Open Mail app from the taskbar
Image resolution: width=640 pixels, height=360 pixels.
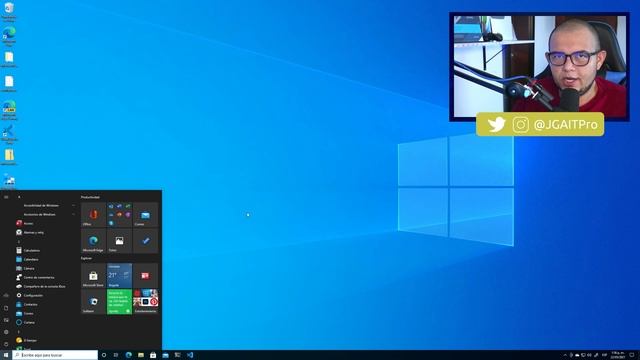[x=165, y=355]
